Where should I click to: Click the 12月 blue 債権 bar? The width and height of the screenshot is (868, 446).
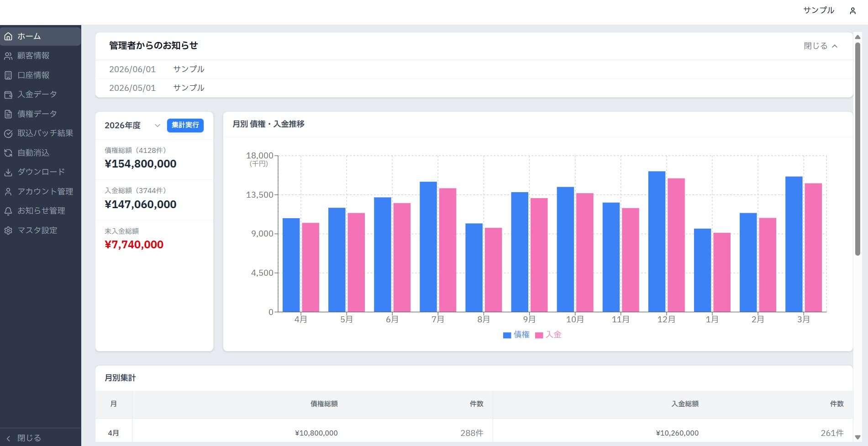(x=657, y=241)
